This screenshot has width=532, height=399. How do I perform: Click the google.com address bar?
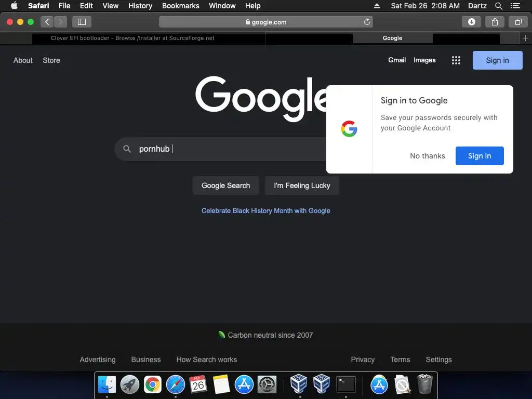click(265, 22)
